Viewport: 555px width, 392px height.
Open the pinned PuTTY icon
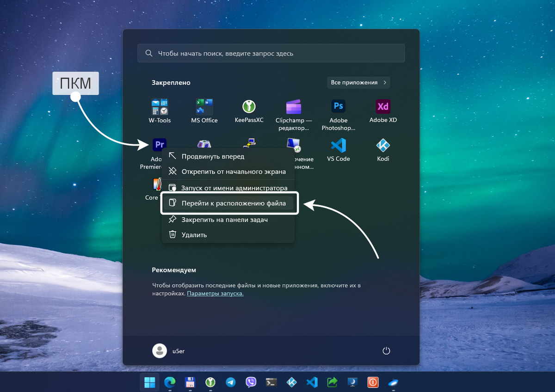[249, 143]
